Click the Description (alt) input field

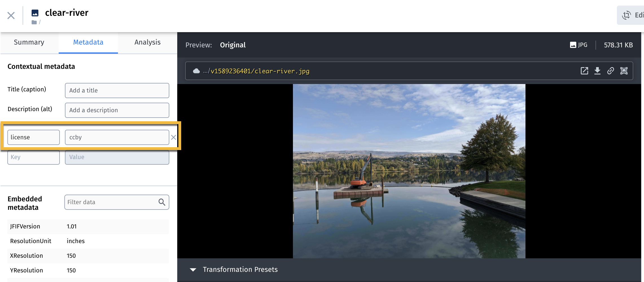pos(117,110)
